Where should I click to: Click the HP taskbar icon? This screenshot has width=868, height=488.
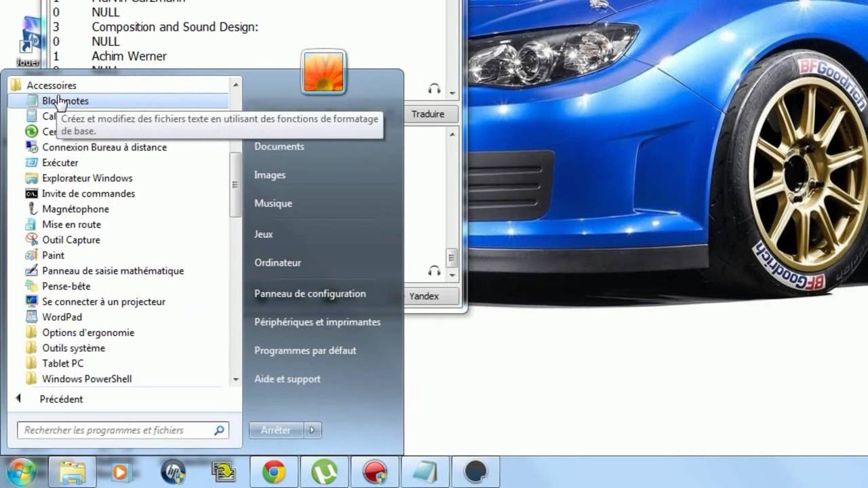[x=174, y=472]
